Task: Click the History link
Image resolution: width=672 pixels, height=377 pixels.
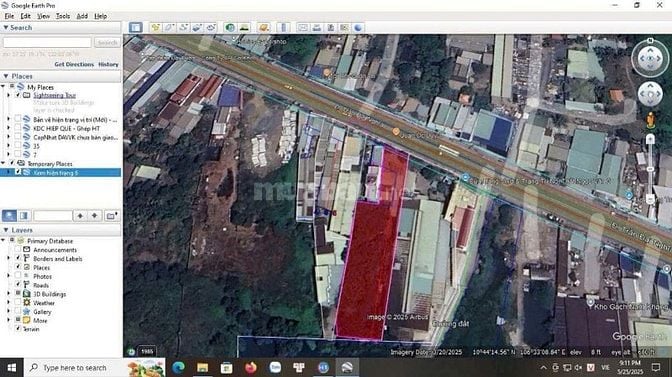Action: [x=108, y=64]
